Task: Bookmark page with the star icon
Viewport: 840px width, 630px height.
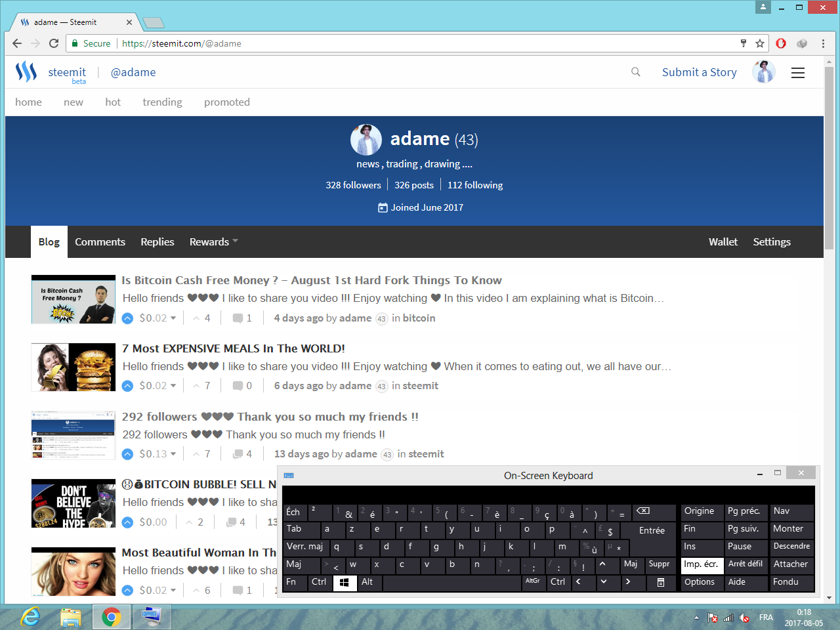Action: (760, 43)
